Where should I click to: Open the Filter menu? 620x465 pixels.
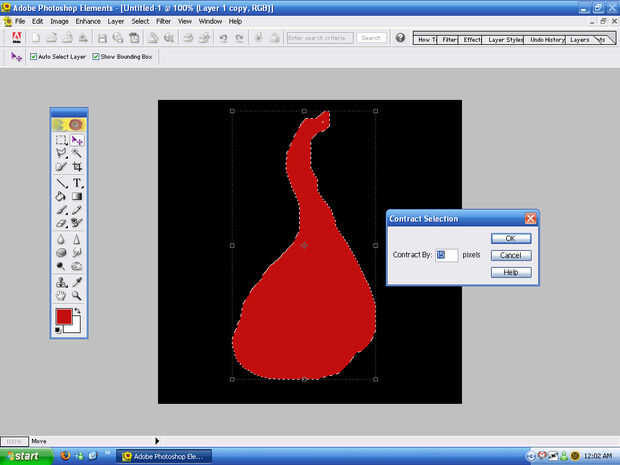click(163, 21)
